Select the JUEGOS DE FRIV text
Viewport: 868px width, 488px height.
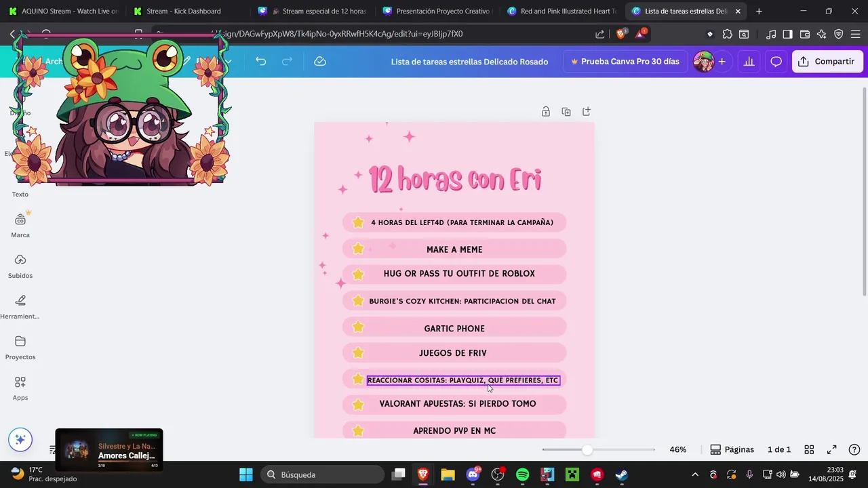[x=453, y=352]
